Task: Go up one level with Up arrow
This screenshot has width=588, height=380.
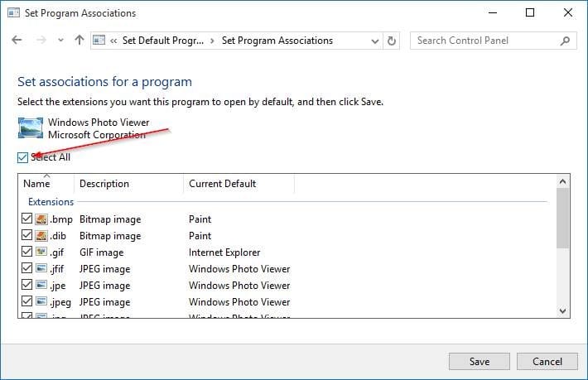Action: [x=80, y=40]
